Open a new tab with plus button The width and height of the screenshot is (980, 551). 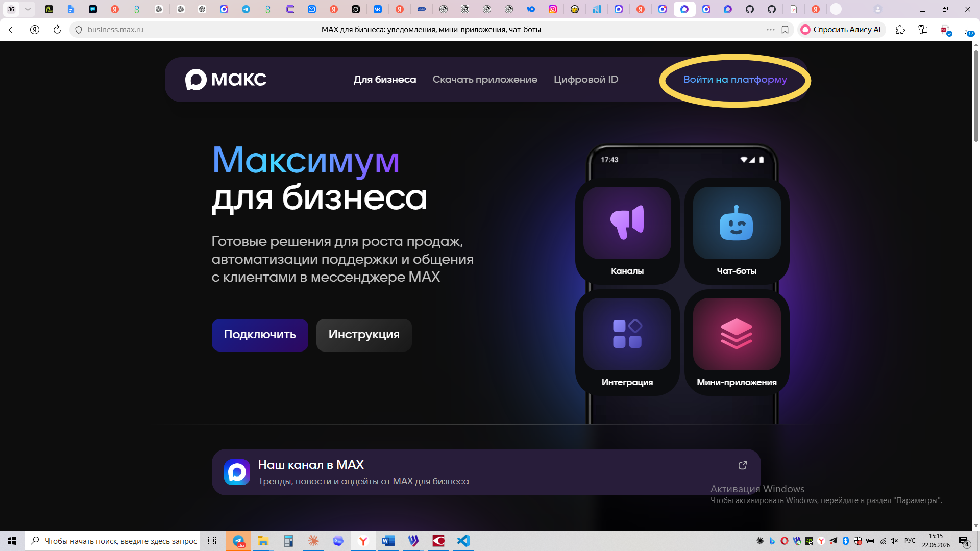tap(836, 9)
